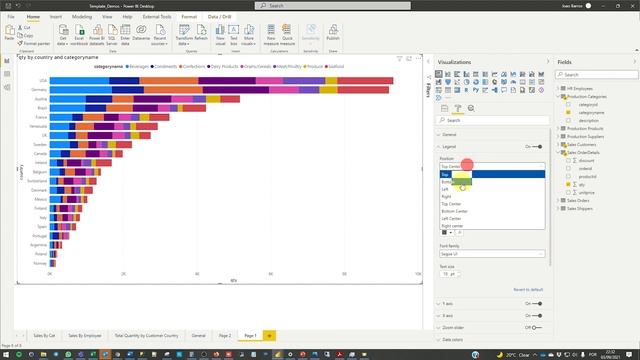Open Power BI datasets source
640x360 pixels.
pyautogui.click(x=97, y=35)
